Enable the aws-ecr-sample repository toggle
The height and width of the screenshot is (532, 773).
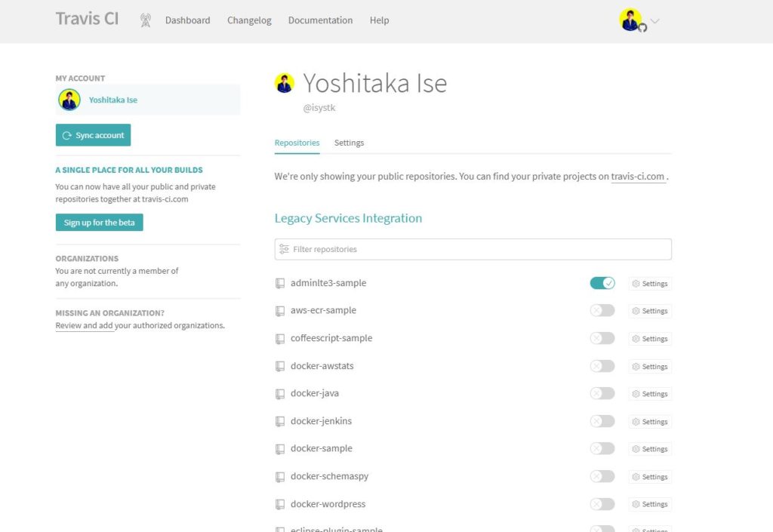coord(602,310)
